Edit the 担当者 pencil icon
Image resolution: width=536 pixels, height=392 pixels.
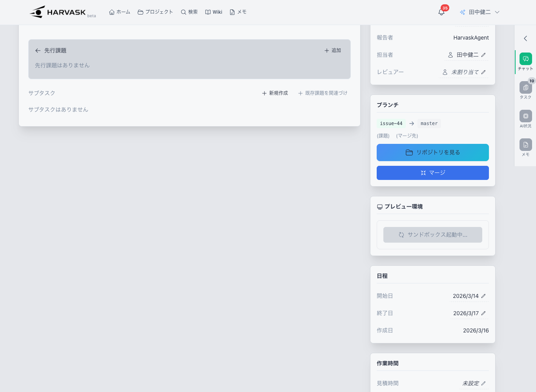coord(483,55)
